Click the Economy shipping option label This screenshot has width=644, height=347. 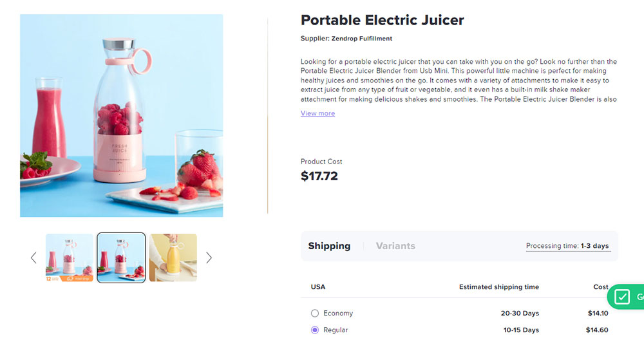pyautogui.click(x=338, y=314)
